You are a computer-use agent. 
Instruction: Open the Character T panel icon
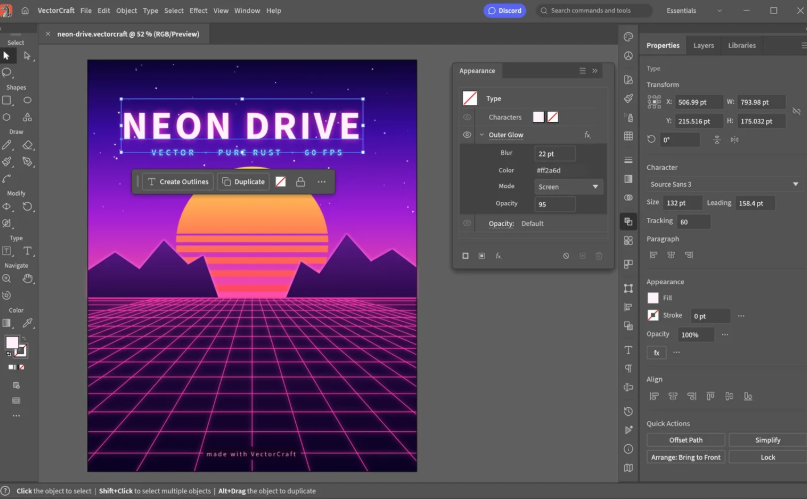(x=628, y=350)
